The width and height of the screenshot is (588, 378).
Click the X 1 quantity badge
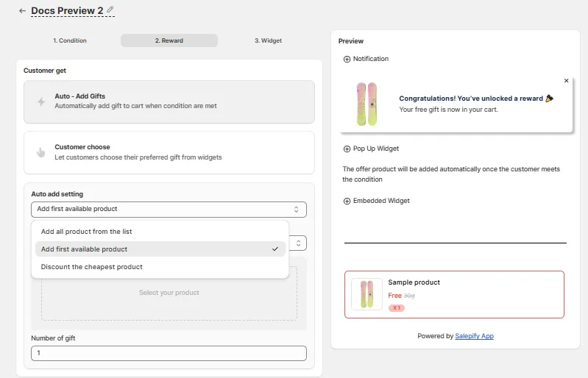point(397,307)
